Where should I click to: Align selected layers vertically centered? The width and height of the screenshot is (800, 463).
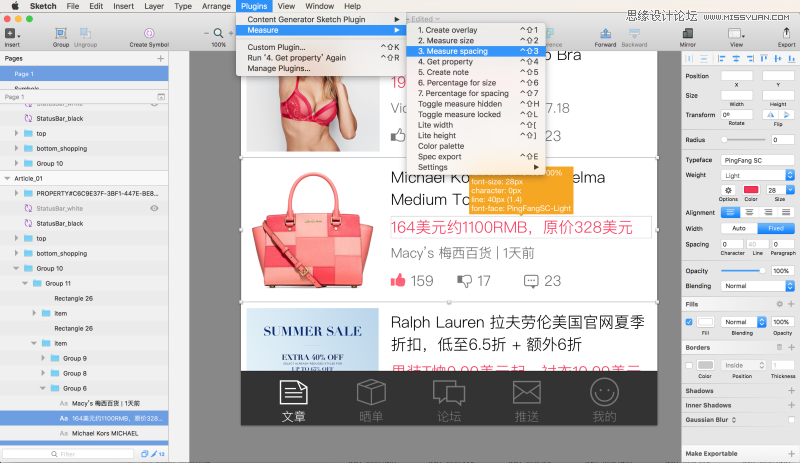pyautogui.click(x=778, y=59)
